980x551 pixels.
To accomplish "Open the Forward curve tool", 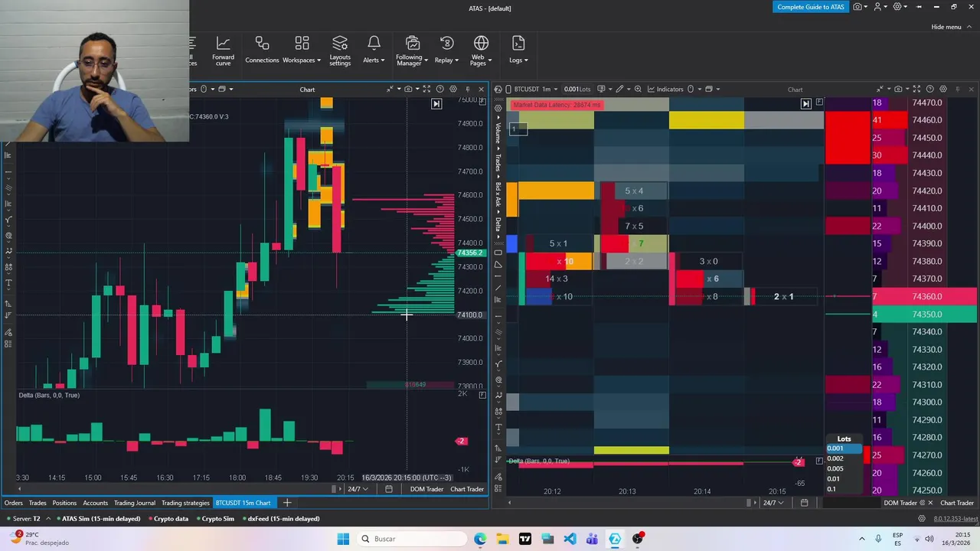I will 223,51.
